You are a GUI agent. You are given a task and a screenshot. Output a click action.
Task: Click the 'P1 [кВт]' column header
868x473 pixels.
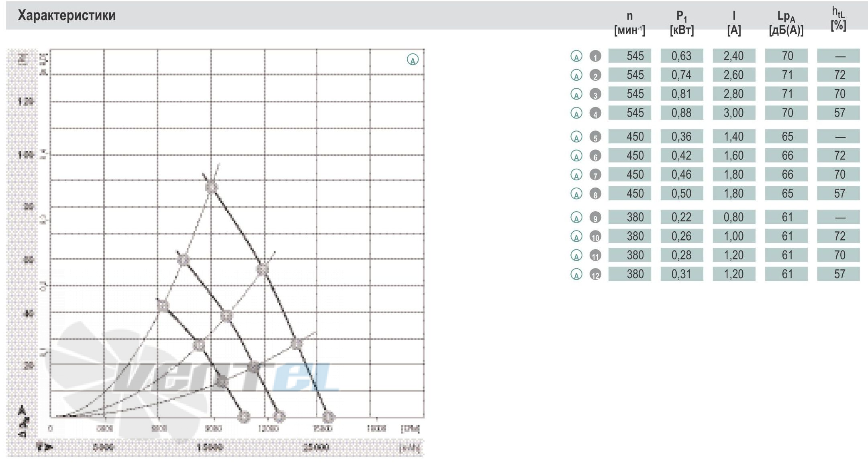point(682,23)
